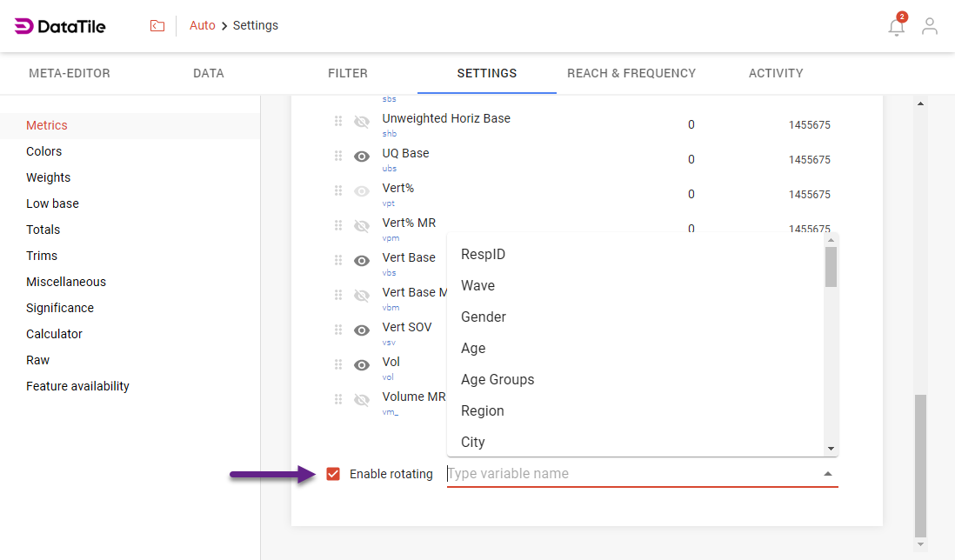Click the drag handle next to Volume MR
This screenshot has height=560, width=955.
(x=338, y=399)
